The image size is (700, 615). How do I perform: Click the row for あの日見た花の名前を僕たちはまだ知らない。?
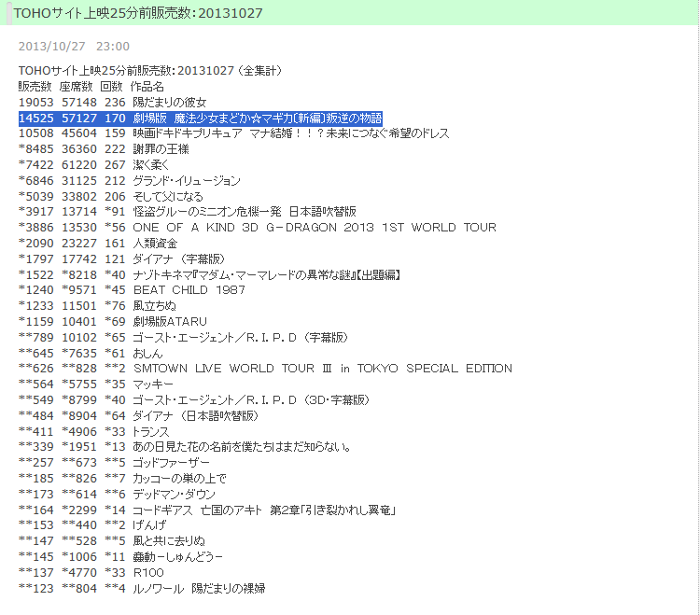186,447
